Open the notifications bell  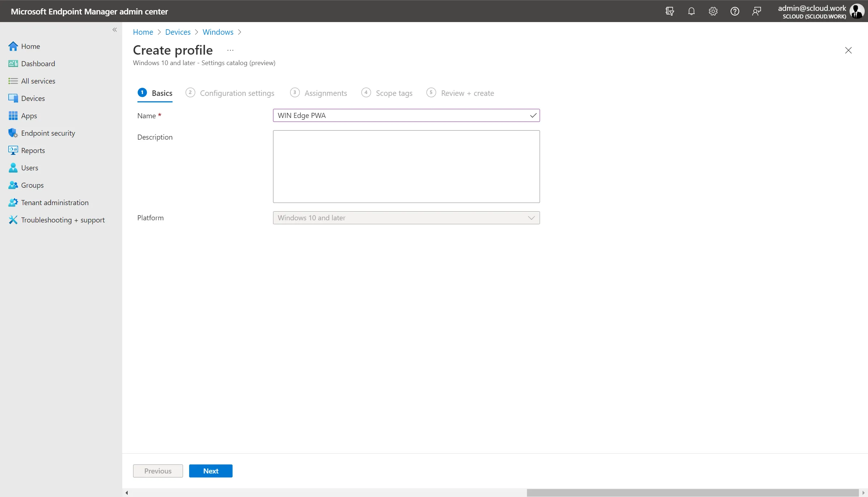(x=691, y=11)
